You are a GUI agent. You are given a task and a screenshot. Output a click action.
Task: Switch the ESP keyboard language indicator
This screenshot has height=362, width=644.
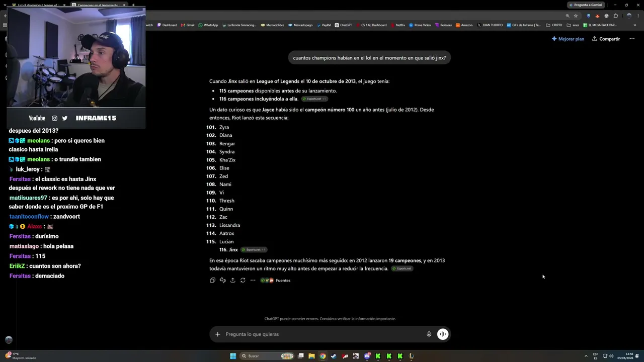point(596,356)
